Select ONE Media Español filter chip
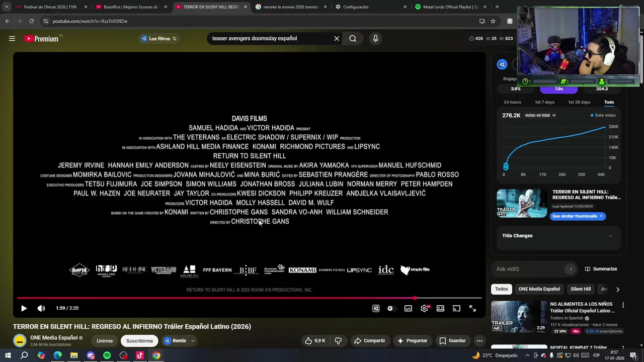The image size is (644, 362). tap(539, 289)
